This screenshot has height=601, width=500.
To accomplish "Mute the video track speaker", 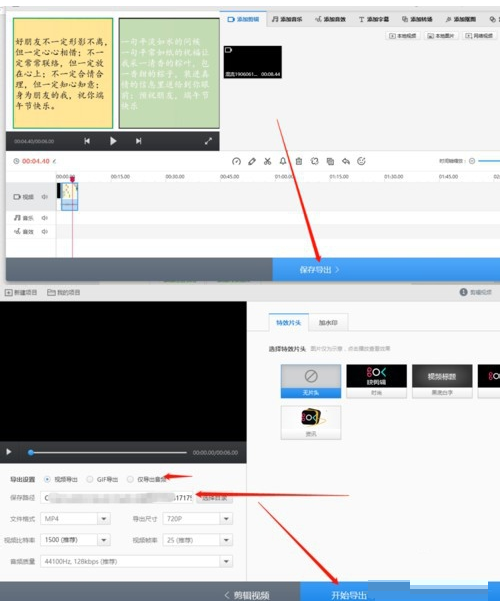I will (45, 197).
